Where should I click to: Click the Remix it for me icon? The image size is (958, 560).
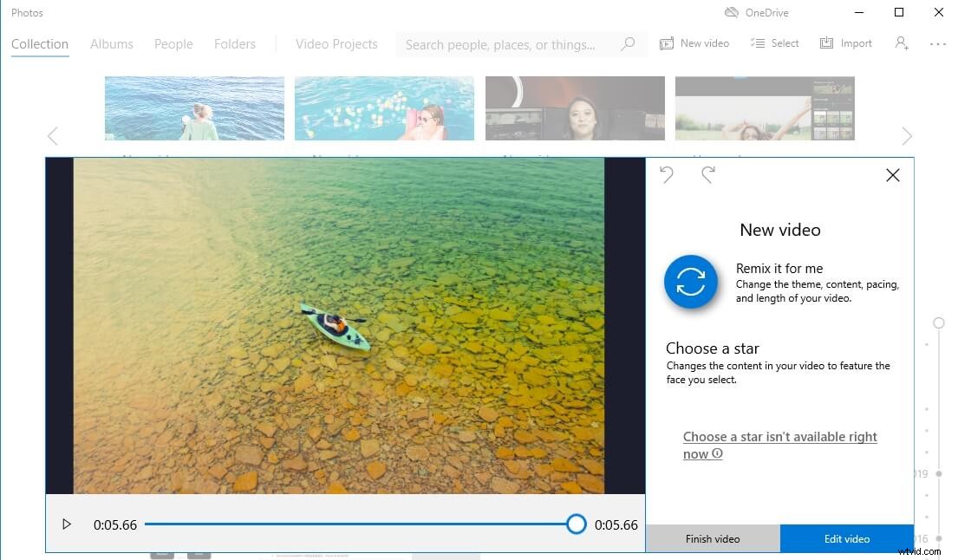pos(691,282)
